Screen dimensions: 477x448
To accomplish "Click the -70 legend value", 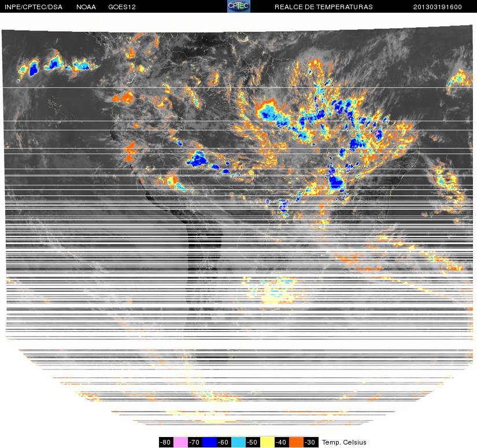I will tap(195, 442).
